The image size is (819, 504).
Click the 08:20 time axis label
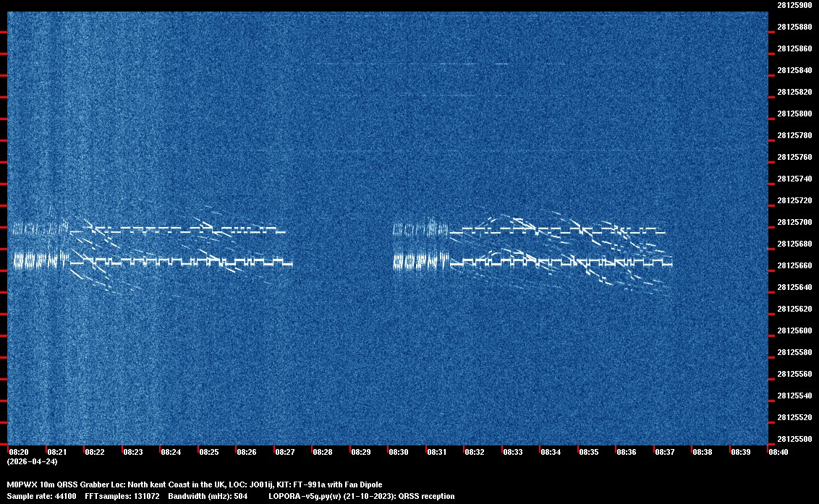click(19, 452)
